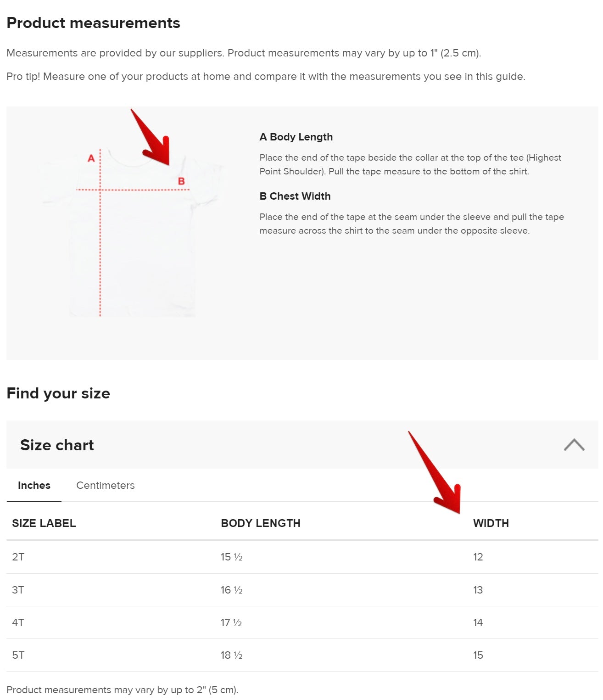The width and height of the screenshot is (603, 700).
Task: Select the 5T size row label
Action: (18, 655)
